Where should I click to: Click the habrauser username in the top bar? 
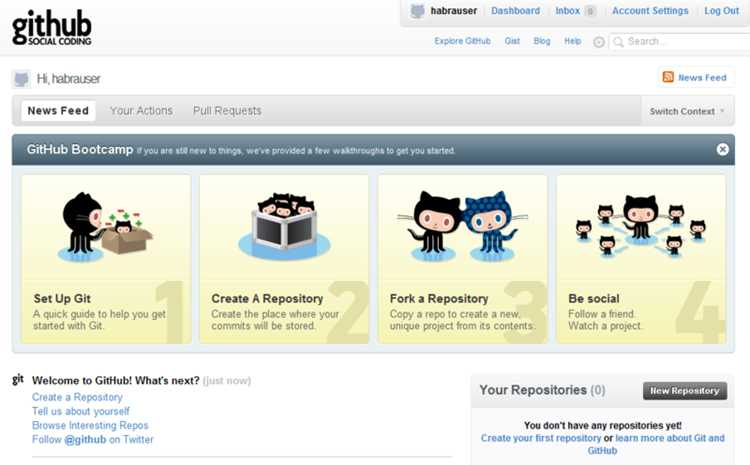point(453,11)
